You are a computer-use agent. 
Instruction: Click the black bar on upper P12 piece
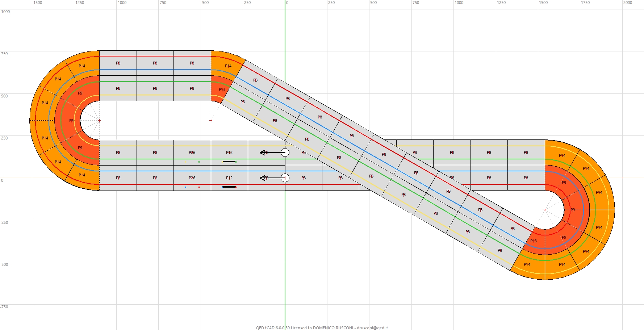[229, 162]
